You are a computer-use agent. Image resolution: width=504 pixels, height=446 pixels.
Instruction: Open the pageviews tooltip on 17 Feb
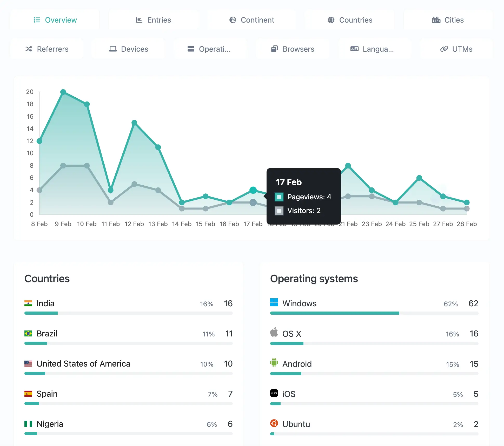[253, 190]
